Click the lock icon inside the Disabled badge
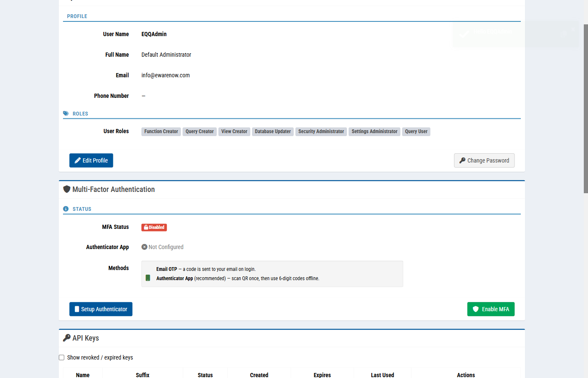The width and height of the screenshot is (588, 378). tap(146, 227)
